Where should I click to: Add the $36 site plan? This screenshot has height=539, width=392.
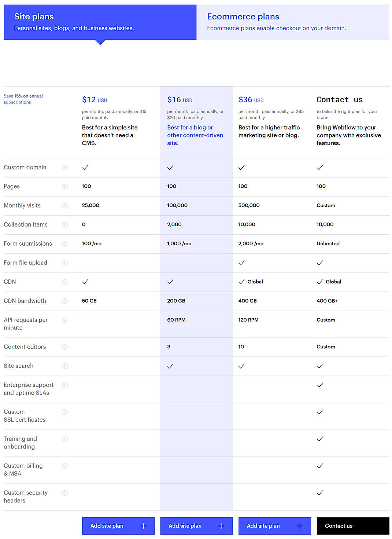coord(274,526)
